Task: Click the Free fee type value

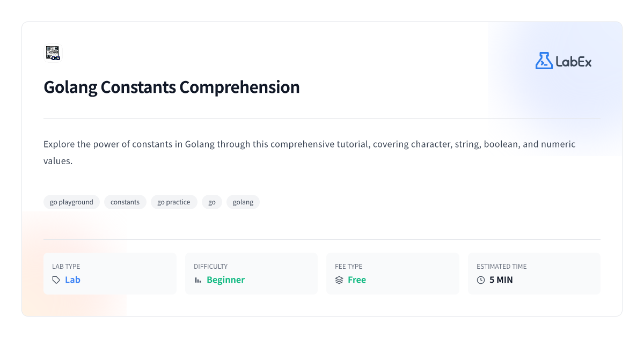Action: [x=357, y=280]
